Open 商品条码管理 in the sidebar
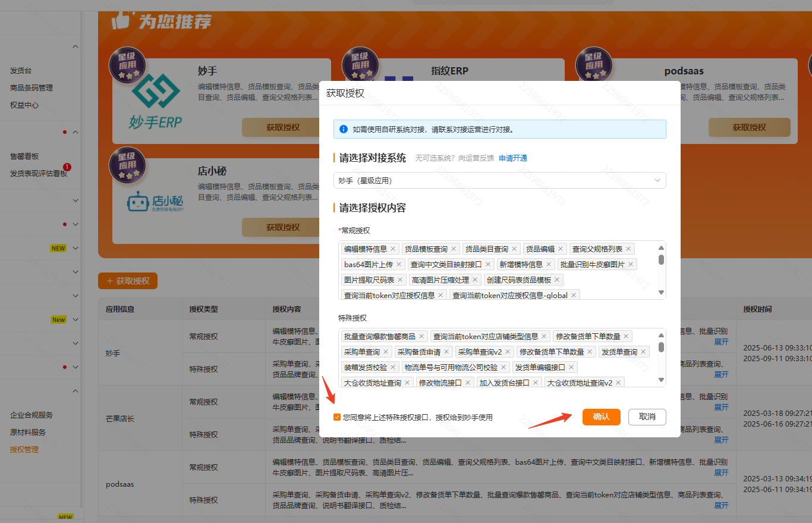The width and height of the screenshot is (812, 523). 32,87
